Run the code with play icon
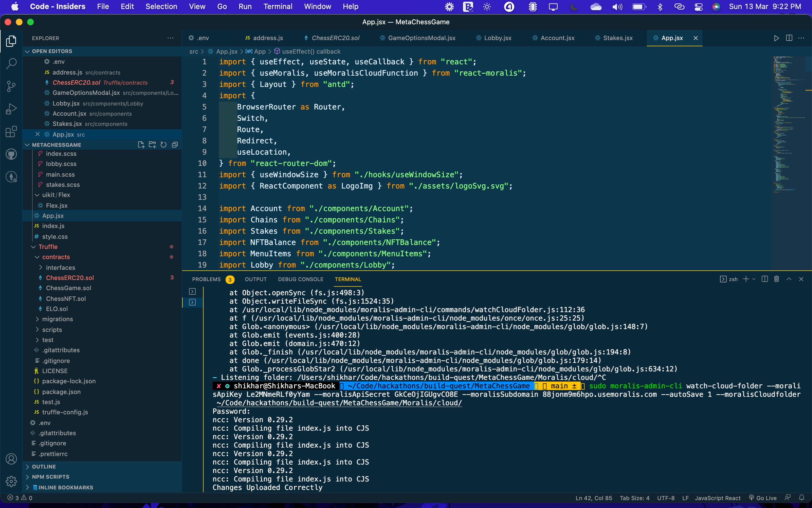The height and width of the screenshot is (508, 812). [x=776, y=38]
